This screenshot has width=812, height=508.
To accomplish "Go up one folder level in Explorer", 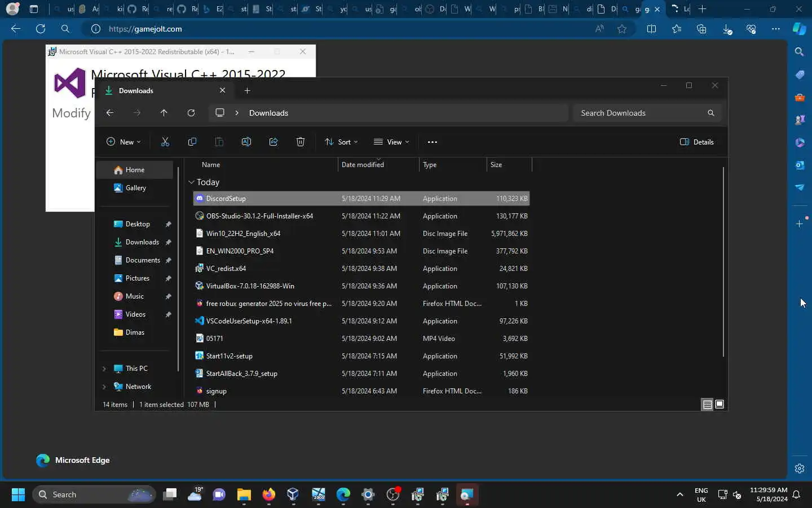I will click(x=164, y=113).
